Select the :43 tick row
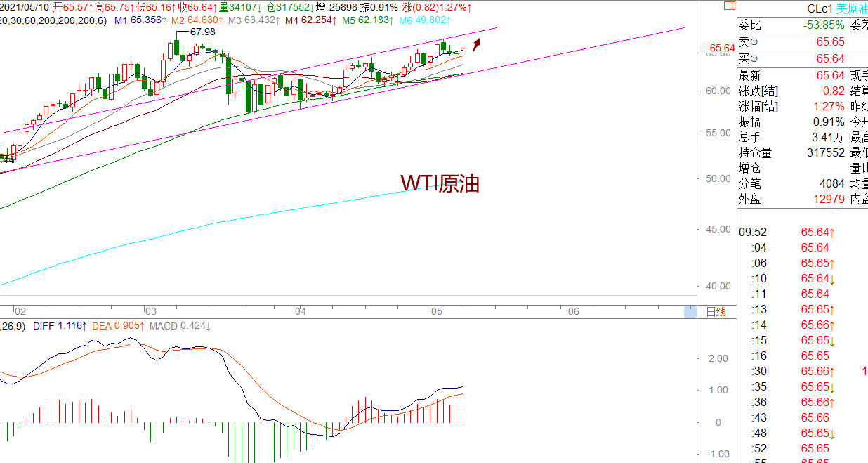Screen dimensions: 868x463 [x=803, y=418]
